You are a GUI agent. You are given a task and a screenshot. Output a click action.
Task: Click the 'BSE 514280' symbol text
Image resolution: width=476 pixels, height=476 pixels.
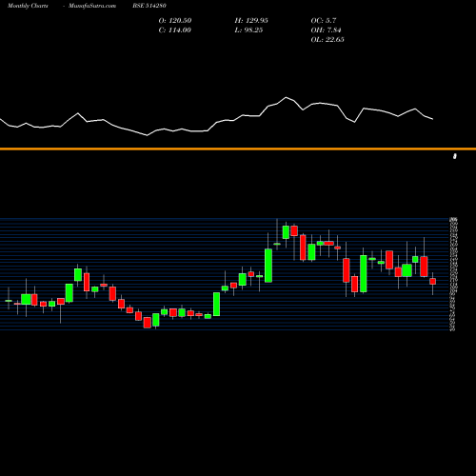149,6
